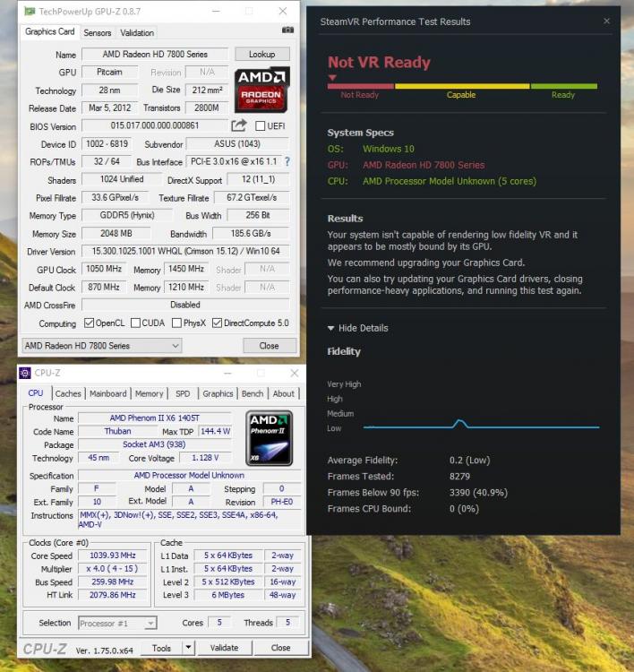Click the Device ID value 1002 - 6819

tap(107, 144)
